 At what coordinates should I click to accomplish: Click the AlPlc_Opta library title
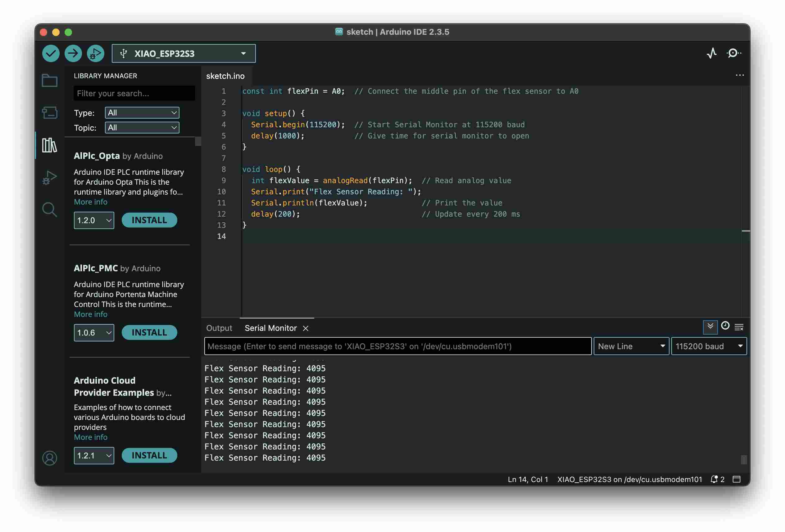97,156
